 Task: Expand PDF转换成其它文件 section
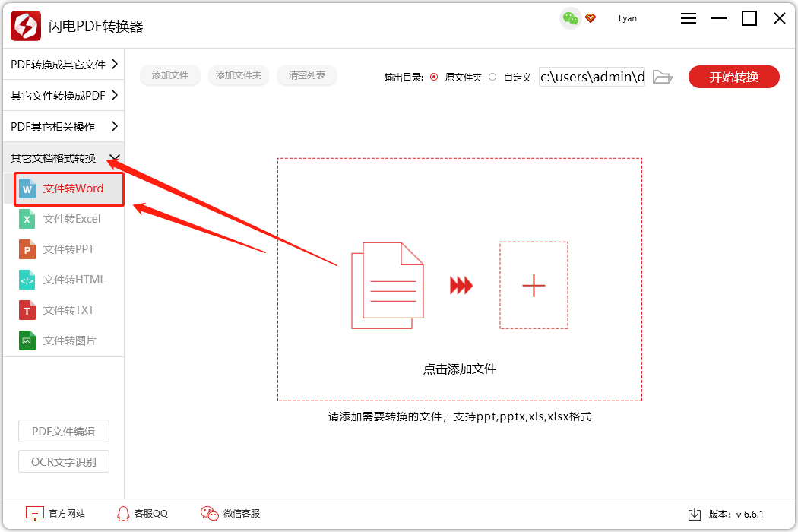[64, 64]
